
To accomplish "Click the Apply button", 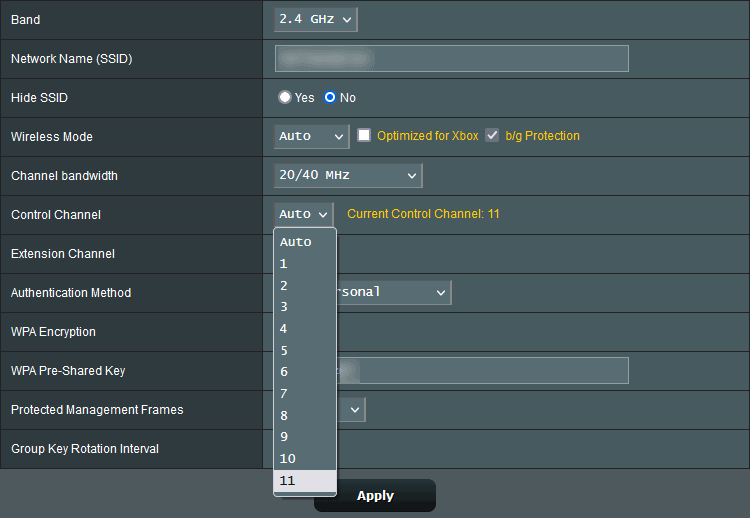I will [x=375, y=495].
